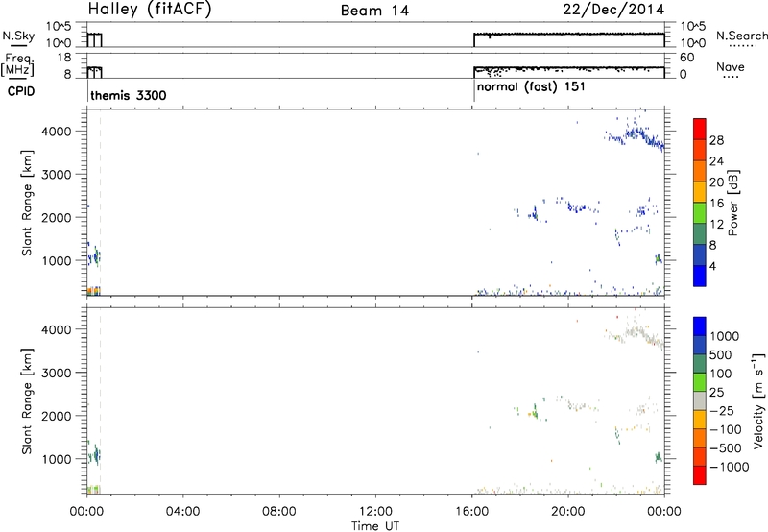The width and height of the screenshot is (768, 532).
Task: Click the '20' label on the Power color bar
Action: (x=716, y=182)
